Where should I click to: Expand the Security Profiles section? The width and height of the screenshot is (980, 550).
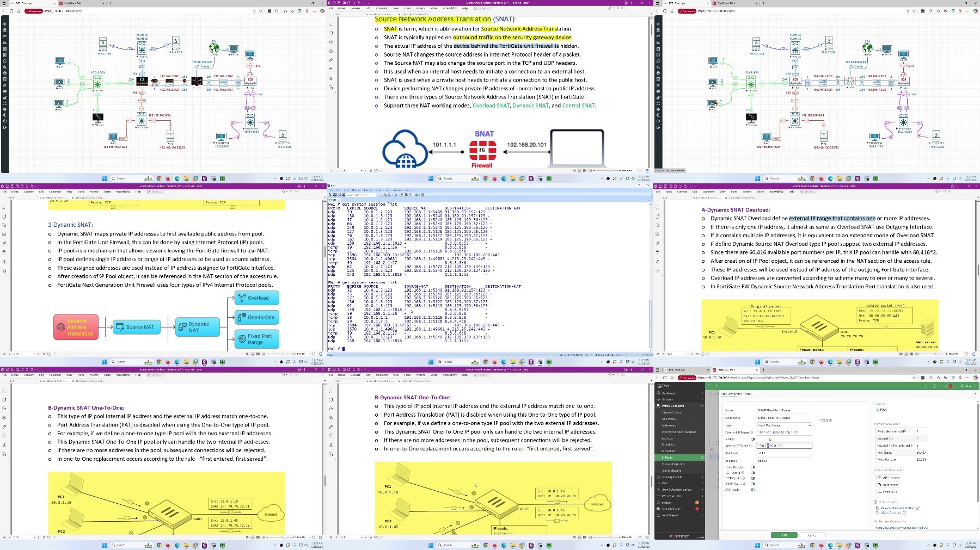click(678, 477)
